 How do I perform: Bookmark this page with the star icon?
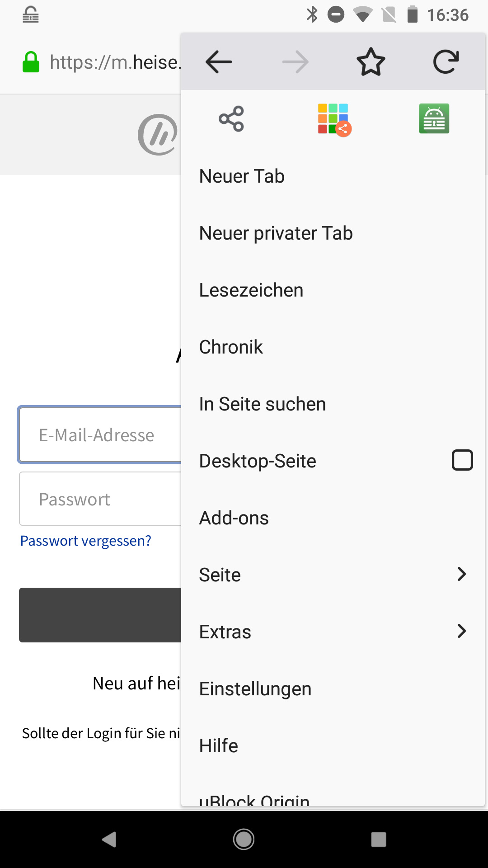click(x=371, y=62)
